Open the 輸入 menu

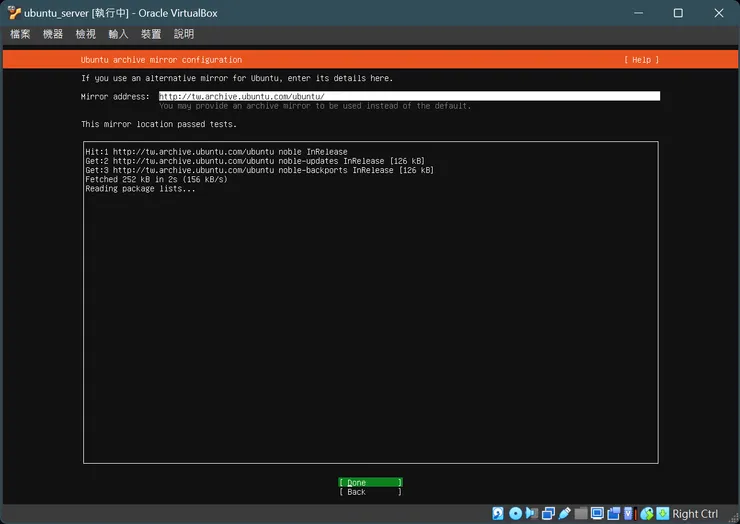(x=118, y=34)
